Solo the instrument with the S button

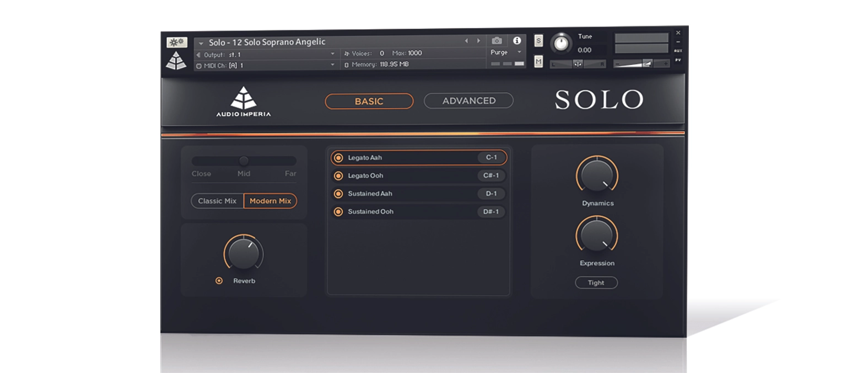[x=538, y=41]
